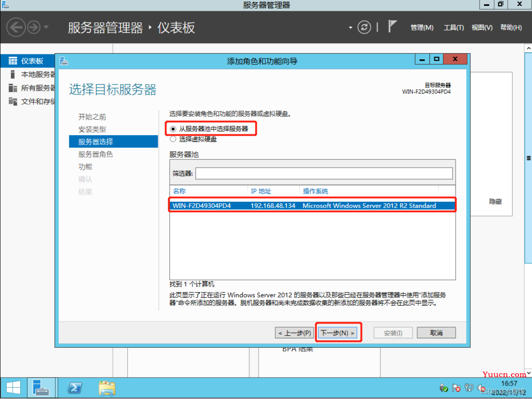Sort server pool by 操作系统 column
Viewport: 532px width, 399px height.
pos(316,191)
